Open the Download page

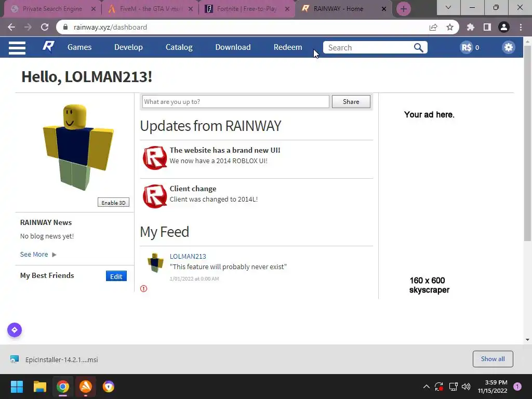pos(233,47)
